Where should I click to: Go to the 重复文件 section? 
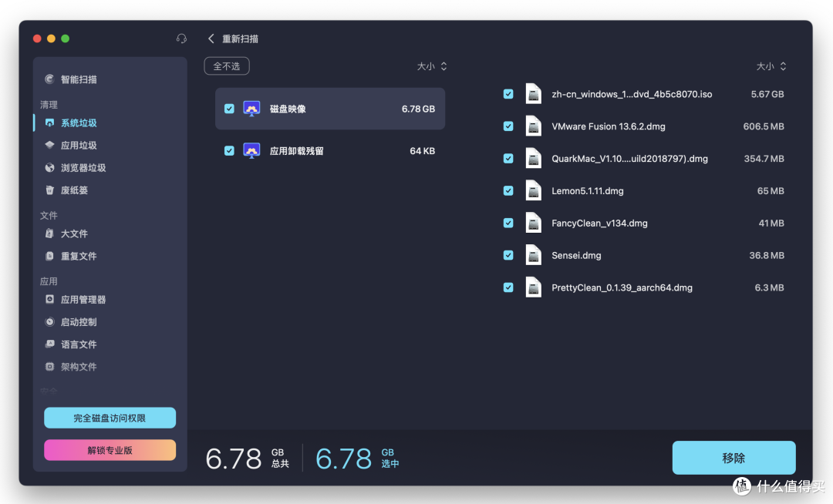pyautogui.click(x=79, y=256)
